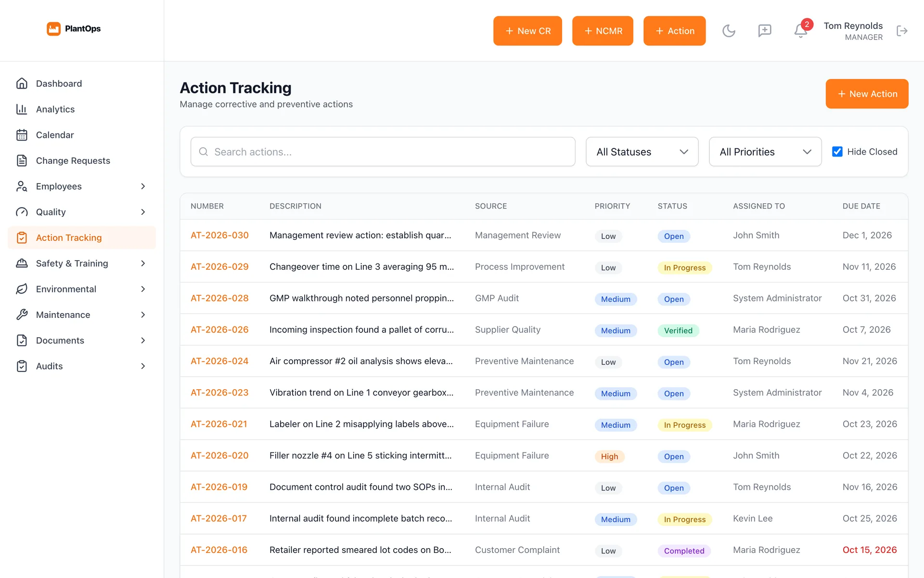Expand the Quality submenu chevron
This screenshot has height=578, width=924.
[x=143, y=212]
